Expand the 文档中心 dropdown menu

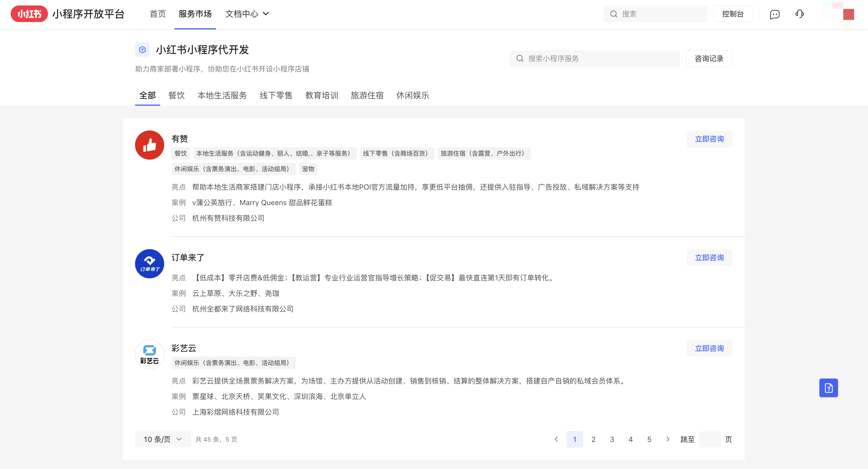click(247, 14)
